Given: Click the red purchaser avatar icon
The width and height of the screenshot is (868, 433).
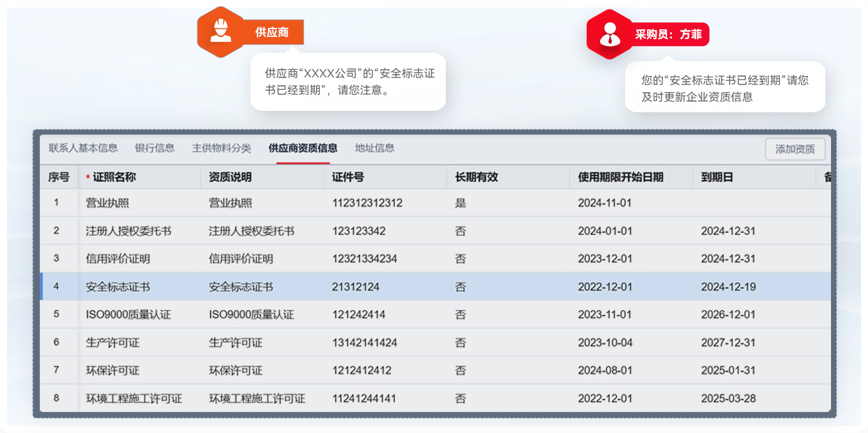Looking at the screenshot, I should pyautogui.click(x=610, y=34).
